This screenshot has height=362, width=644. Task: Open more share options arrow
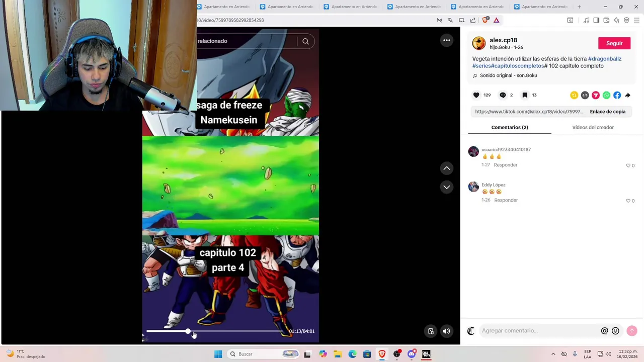(628, 95)
